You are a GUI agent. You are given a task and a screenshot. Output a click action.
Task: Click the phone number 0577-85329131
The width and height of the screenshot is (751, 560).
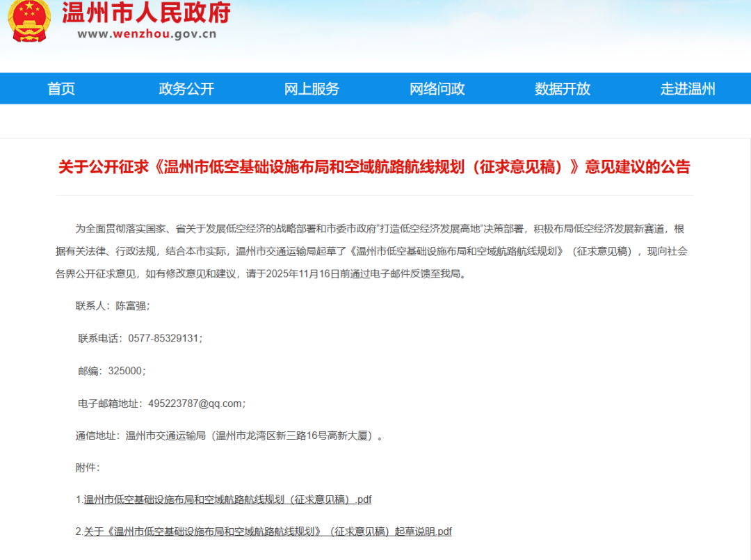tap(163, 338)
